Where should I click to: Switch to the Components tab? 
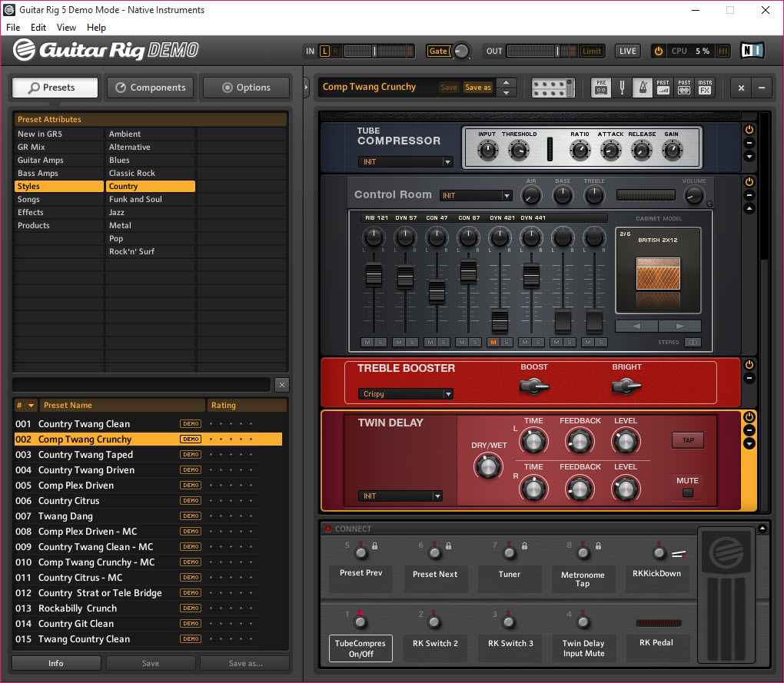pos(151,88)
